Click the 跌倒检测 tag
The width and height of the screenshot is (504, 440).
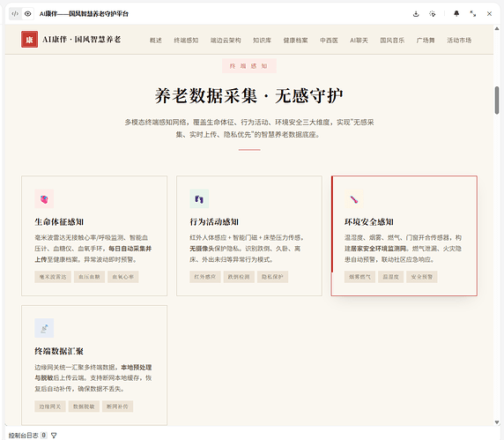click(x=239, y=277)
